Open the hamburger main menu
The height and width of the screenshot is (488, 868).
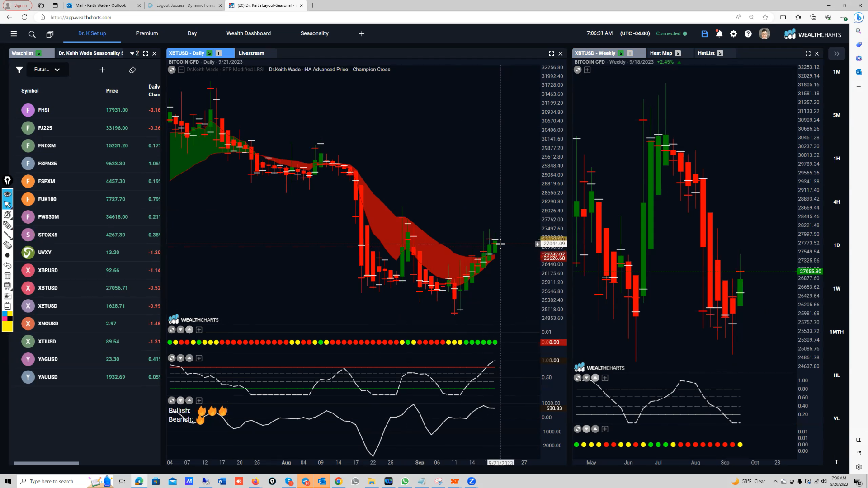pyautogui.click(x=14, y=34)
